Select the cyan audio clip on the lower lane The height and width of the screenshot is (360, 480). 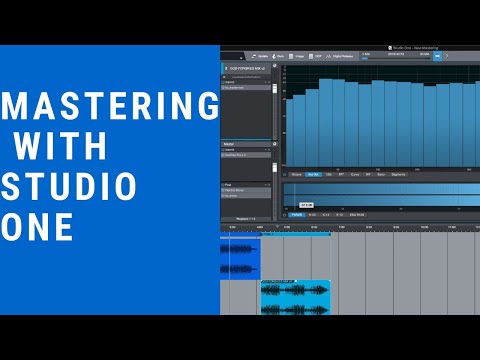pos(295,298)
